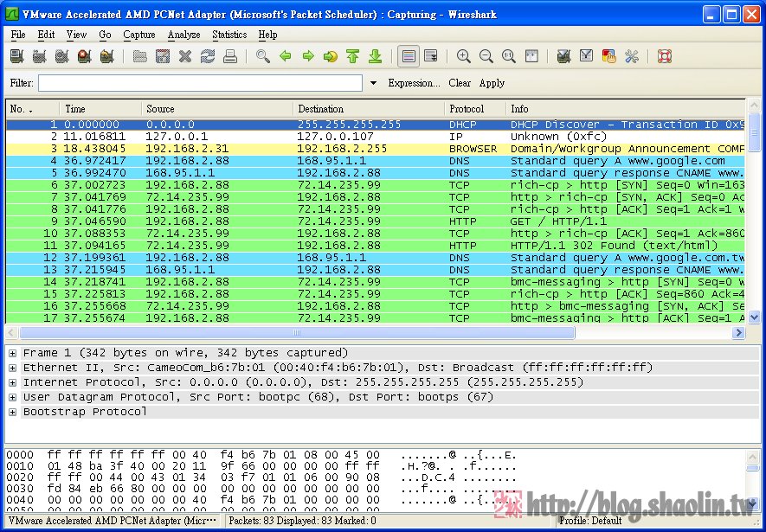766x532 pixels.
Task: Open preferences tools icon
Action: point(631,56)
